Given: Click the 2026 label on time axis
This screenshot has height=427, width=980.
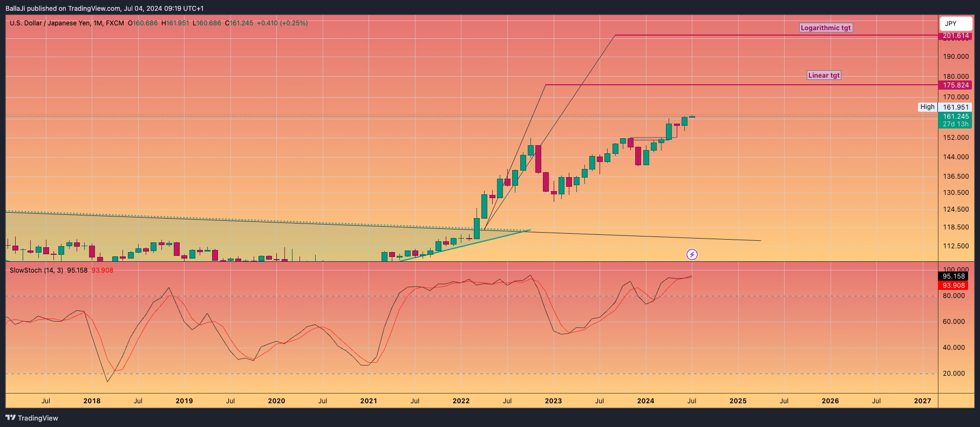Looking at the screenshot, I should (830, 401).
